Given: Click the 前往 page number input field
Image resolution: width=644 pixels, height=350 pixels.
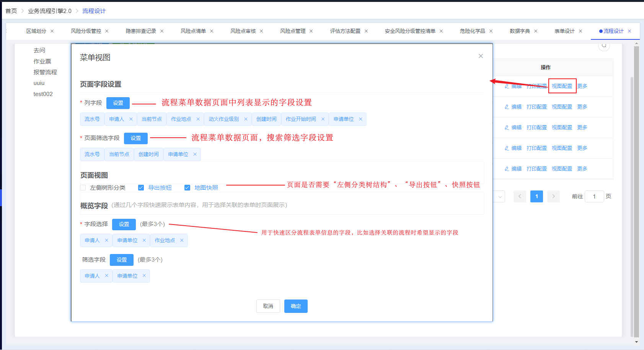Looking at the screenshot, I should pyautogui.click(x=594, y=196).
